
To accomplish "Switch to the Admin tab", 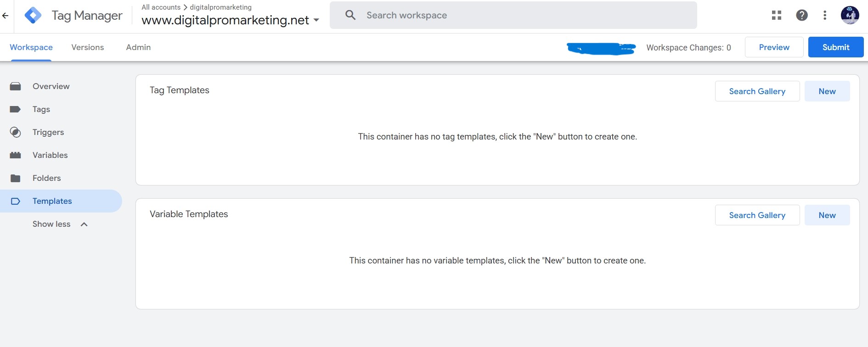I will [x=138, y=47].
